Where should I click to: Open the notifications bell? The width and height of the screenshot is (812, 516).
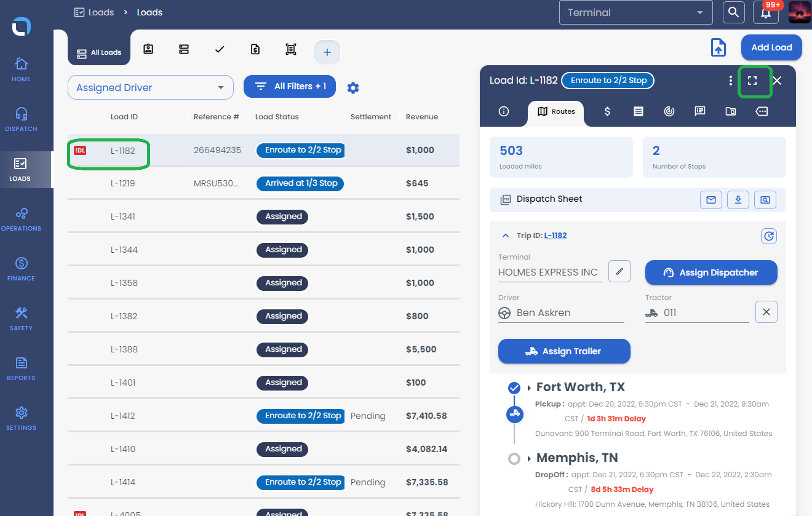pyautogui.click(x=766, y=12)
